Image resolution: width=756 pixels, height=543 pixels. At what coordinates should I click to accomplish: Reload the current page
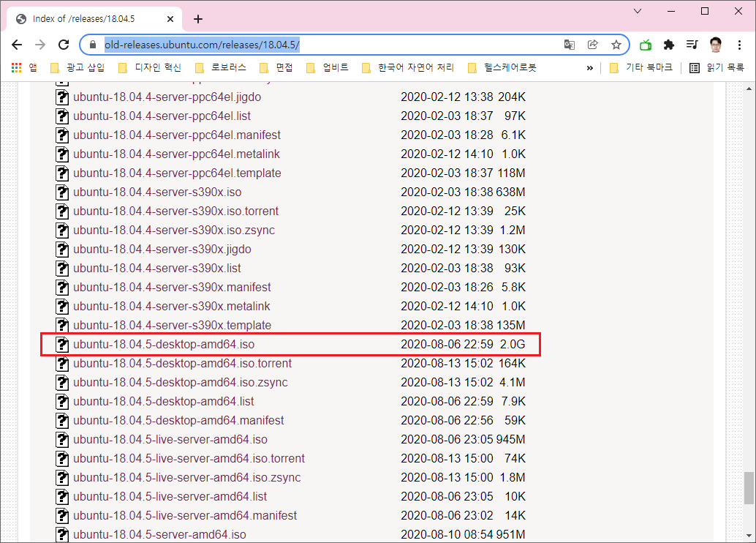[x=64, y=45]
